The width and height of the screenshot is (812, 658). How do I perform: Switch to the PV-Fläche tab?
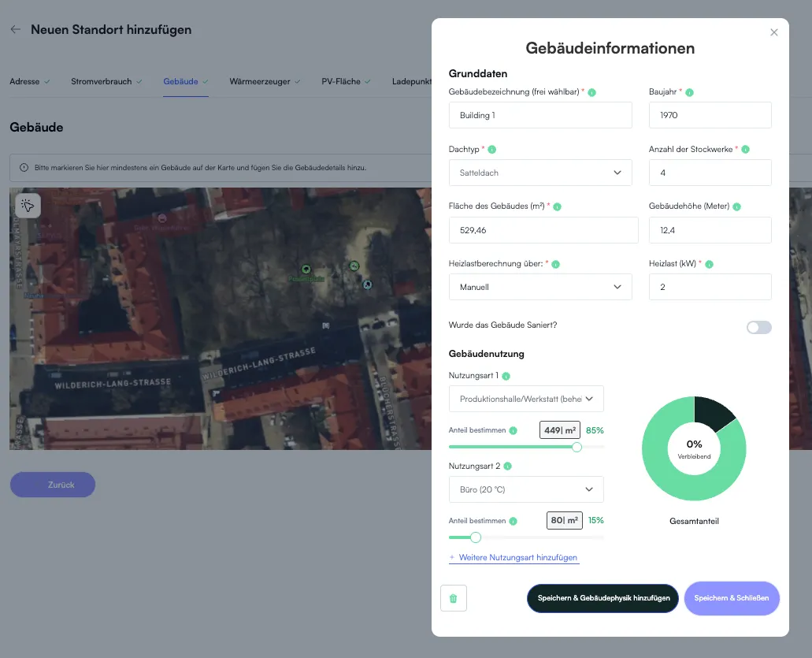tap(346, 81)
